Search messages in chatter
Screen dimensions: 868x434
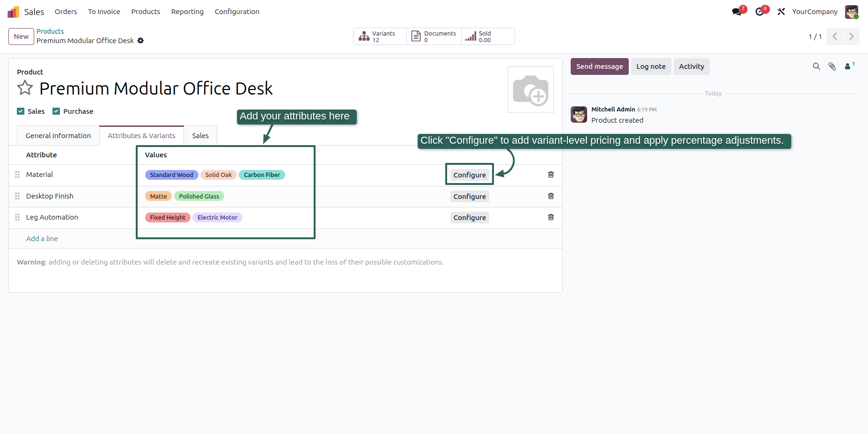click(817, 66)
